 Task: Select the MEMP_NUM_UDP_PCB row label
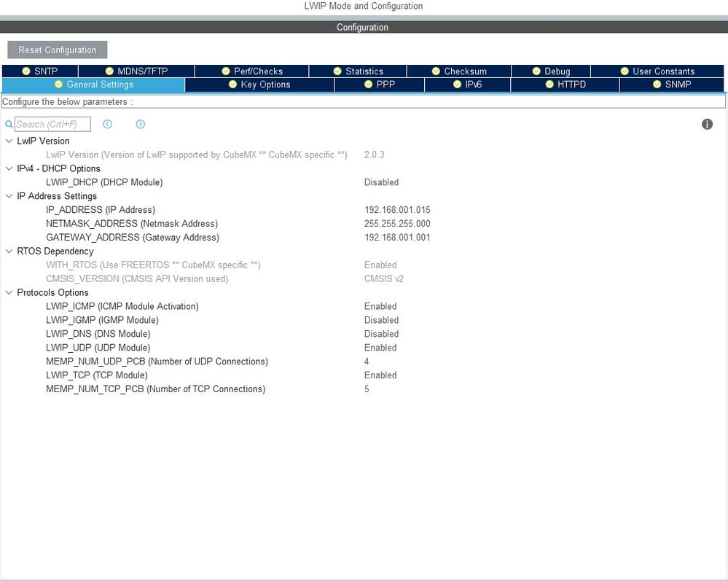157,362
